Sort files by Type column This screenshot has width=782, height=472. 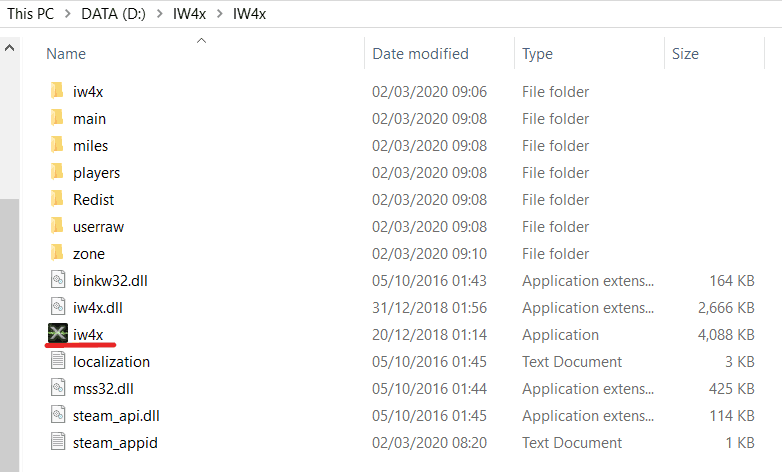pyautogui.click(x=537, y=54)
